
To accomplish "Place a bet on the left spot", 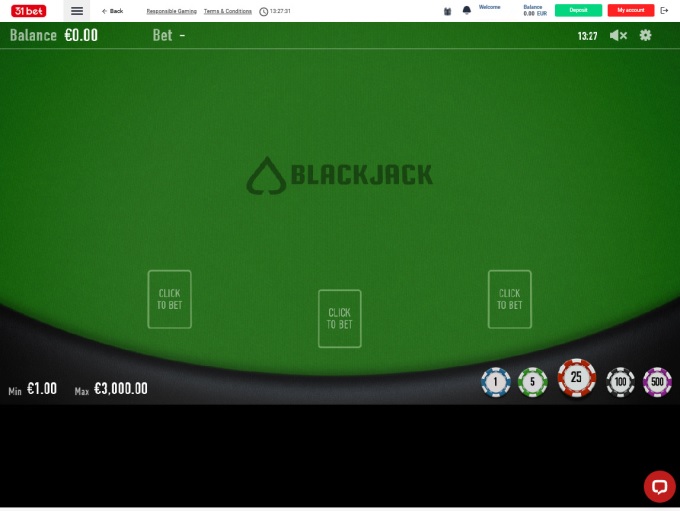I will tap(170, 299).
